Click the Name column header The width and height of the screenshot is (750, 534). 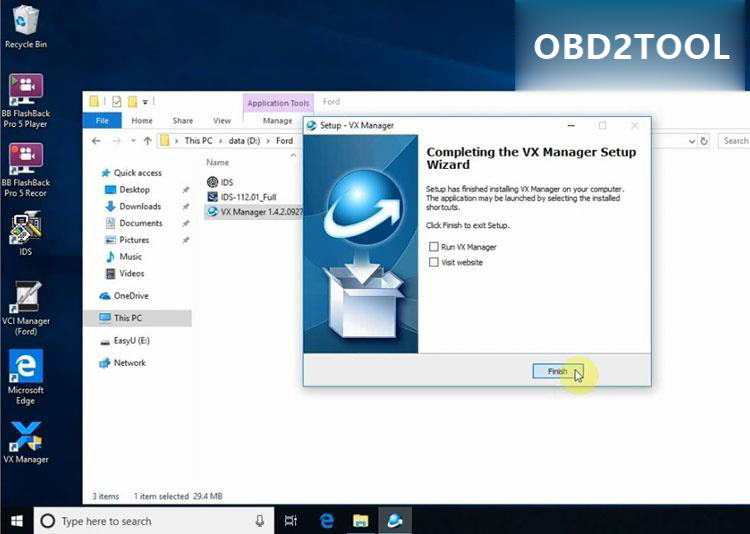[218, 162]
